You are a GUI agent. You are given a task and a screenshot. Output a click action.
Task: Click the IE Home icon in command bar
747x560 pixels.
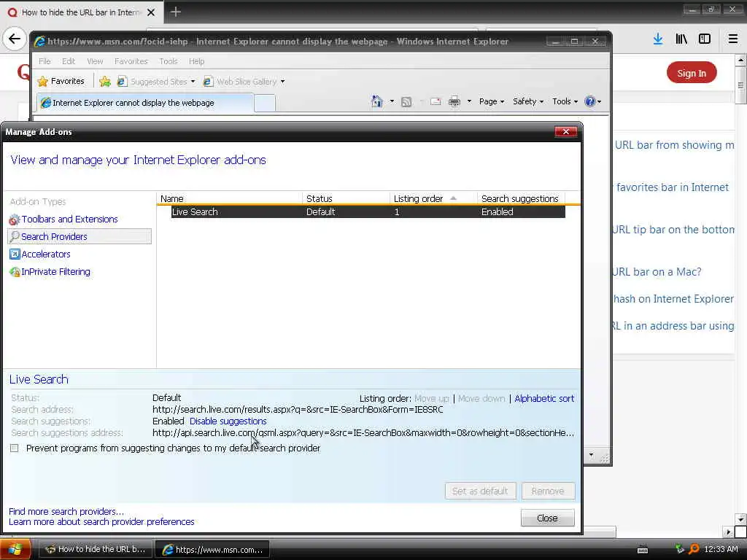(377, 101)
